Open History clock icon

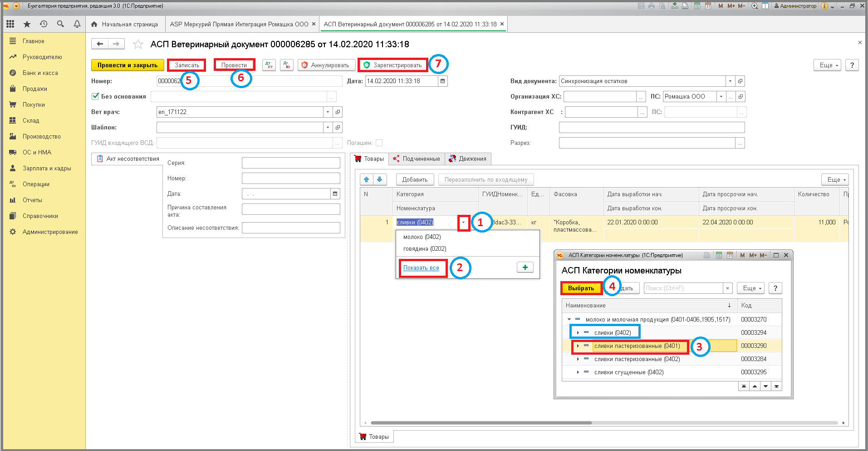point(44,24)
